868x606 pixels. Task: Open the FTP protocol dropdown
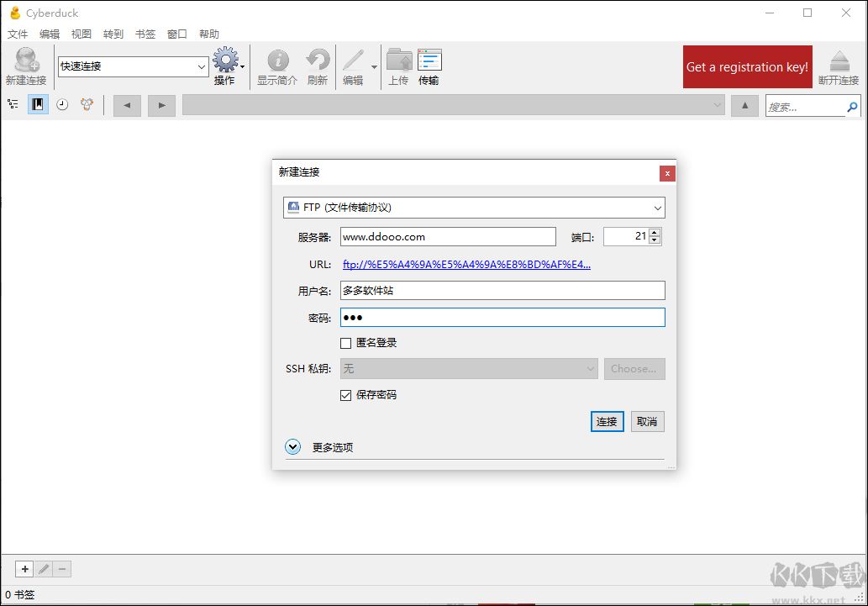tap(474, 208)
